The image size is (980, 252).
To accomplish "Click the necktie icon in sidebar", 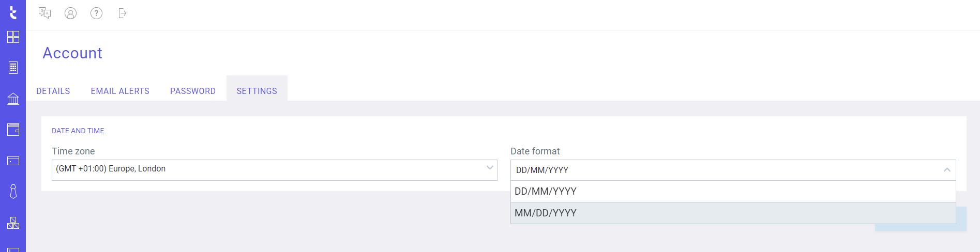I will (x=13, y=192).
